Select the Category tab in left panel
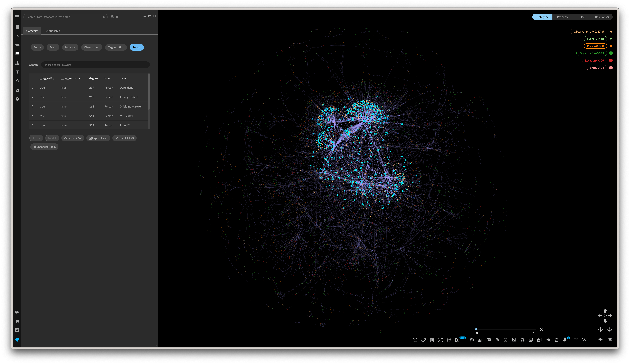This screenshot has height=364, width=630. pyautogui.click(x=32, y=31)
